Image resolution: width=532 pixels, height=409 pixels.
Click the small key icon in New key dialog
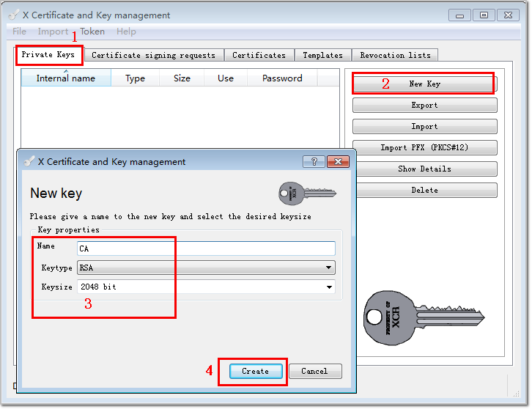(x=306, y=194)
